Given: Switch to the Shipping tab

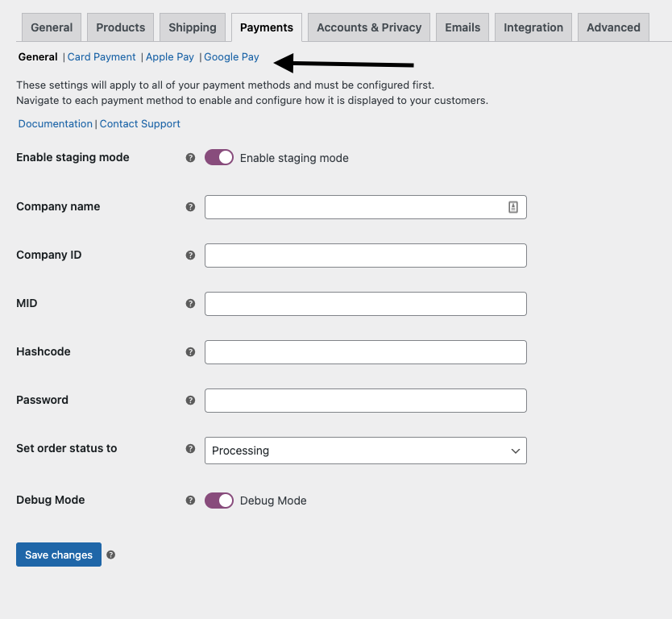Looking at the screenshot, I should coord(193,27).
